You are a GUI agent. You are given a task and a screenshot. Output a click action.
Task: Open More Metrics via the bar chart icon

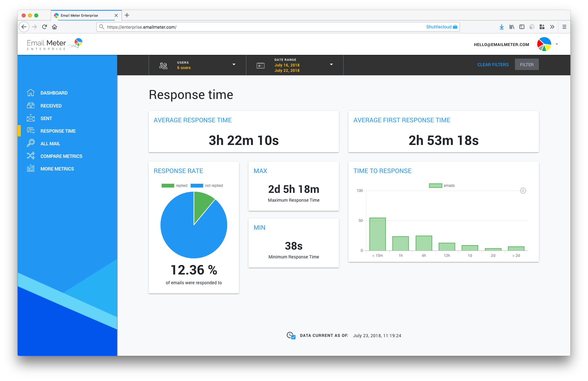[31, 168]
